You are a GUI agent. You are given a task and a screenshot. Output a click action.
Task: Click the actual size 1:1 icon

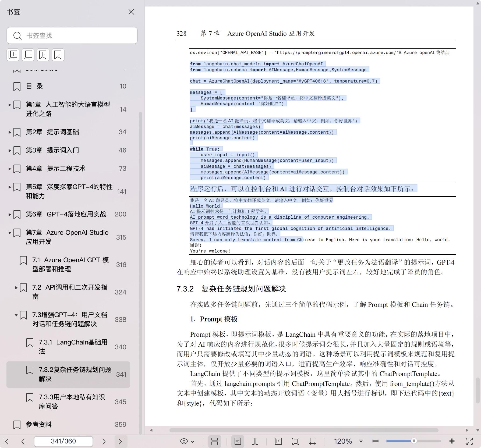pyautogui.click(x=278, y=441)
